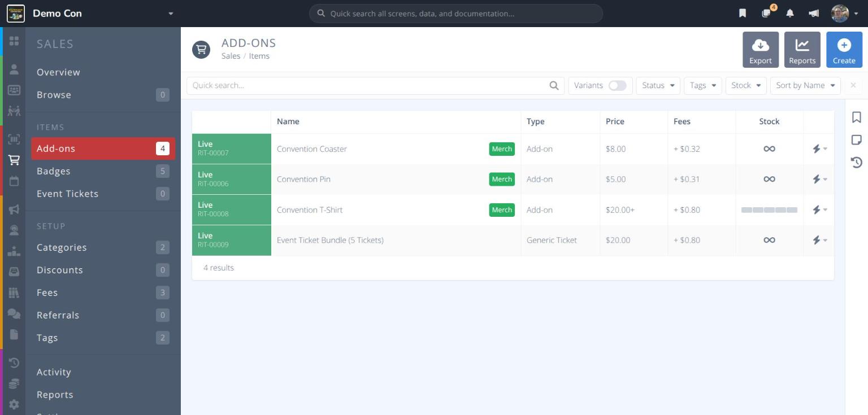
Task: Open Categories under Setup
Action: click(103, 247)
